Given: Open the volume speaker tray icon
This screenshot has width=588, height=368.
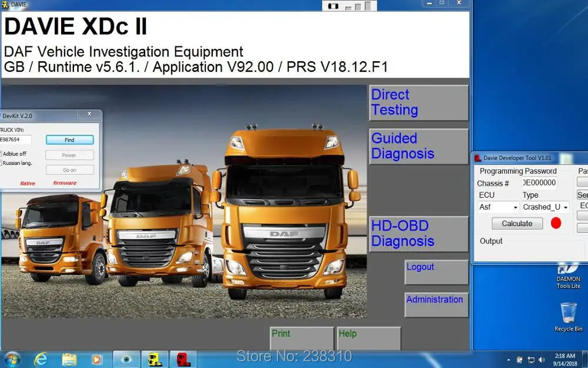Looking at the screenshot, I should [x=542, y=360].
